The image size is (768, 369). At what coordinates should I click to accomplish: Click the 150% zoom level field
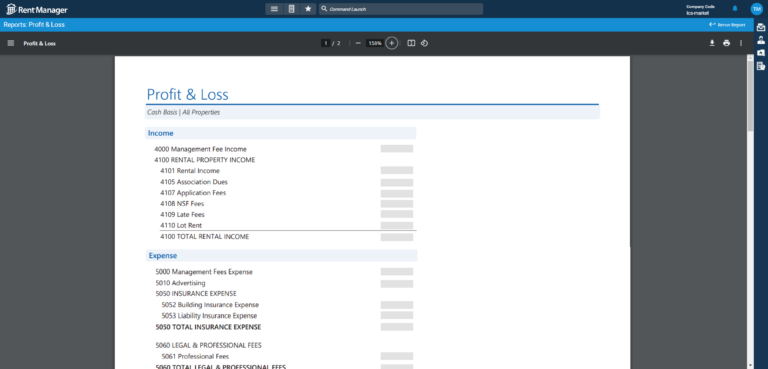(375, 43)
